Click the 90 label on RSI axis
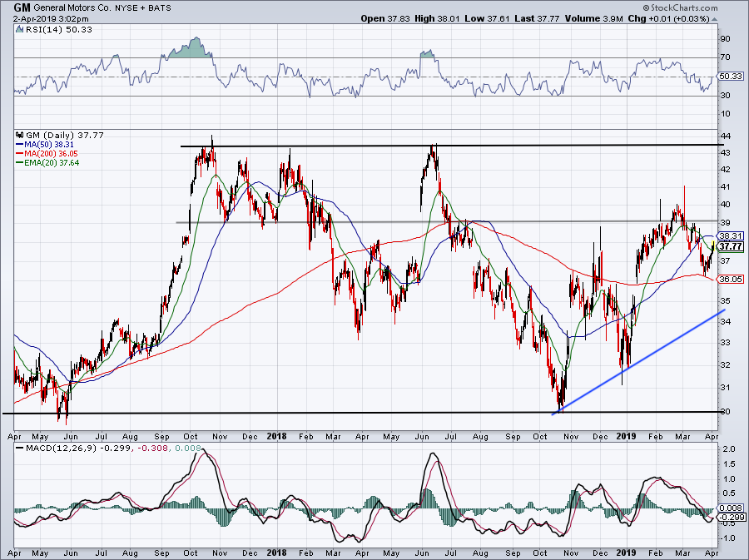 tap(725, 38)
